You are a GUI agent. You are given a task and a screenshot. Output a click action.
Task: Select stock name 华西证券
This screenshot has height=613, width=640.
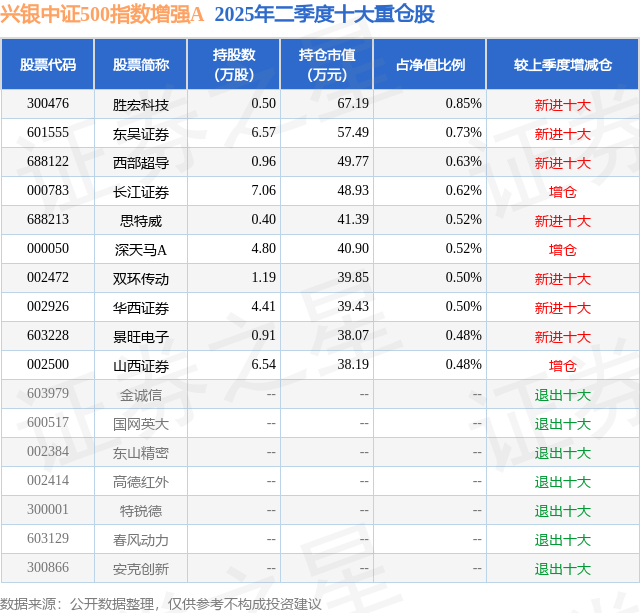pos(141,308)
